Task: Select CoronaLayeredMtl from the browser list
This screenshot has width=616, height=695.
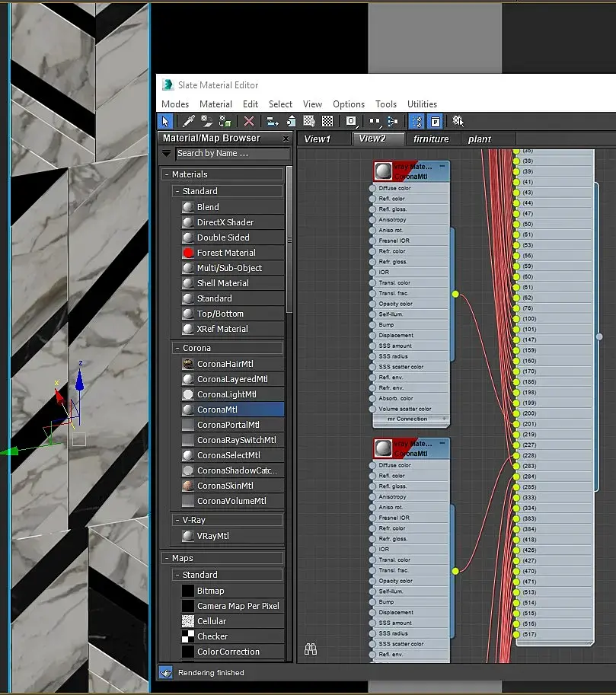Action: point(231,379)
